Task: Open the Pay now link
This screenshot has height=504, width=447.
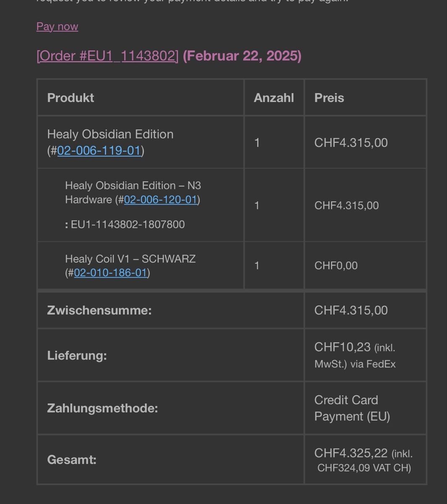Action: tap(57, 26)
